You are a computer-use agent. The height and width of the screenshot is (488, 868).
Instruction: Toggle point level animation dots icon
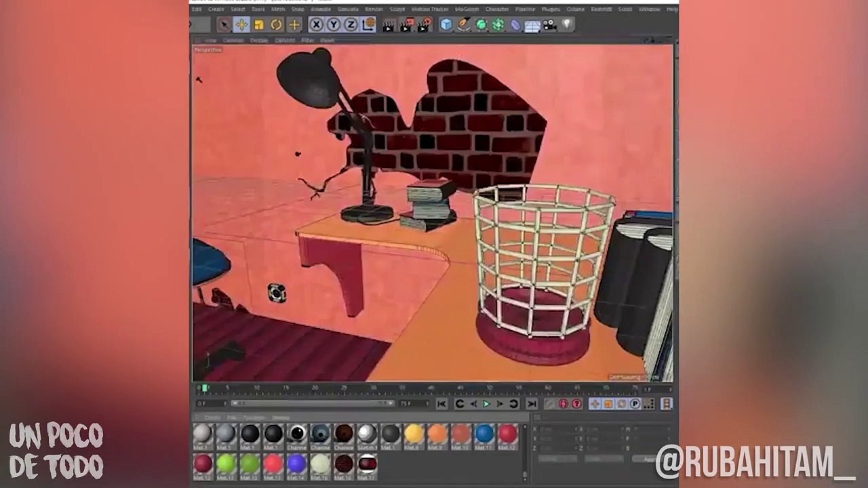649,404
